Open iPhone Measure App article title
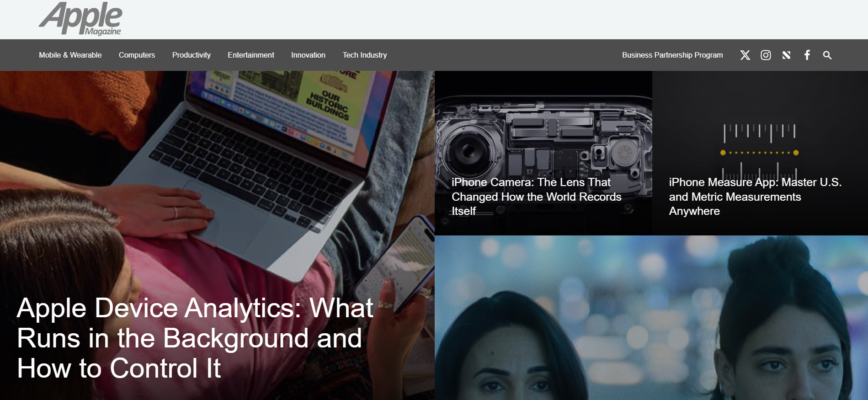Image resolution: width=868 pixels, height=400 pixels. [x=755, y=197]
